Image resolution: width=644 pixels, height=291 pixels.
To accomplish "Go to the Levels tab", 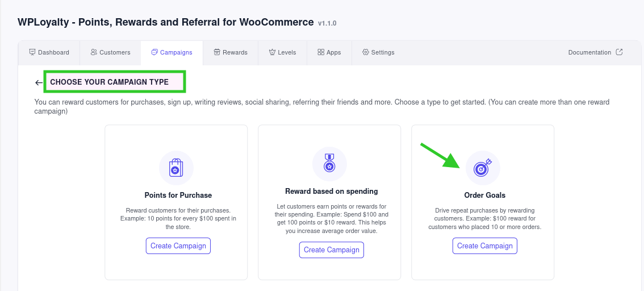I will point(282,53).
